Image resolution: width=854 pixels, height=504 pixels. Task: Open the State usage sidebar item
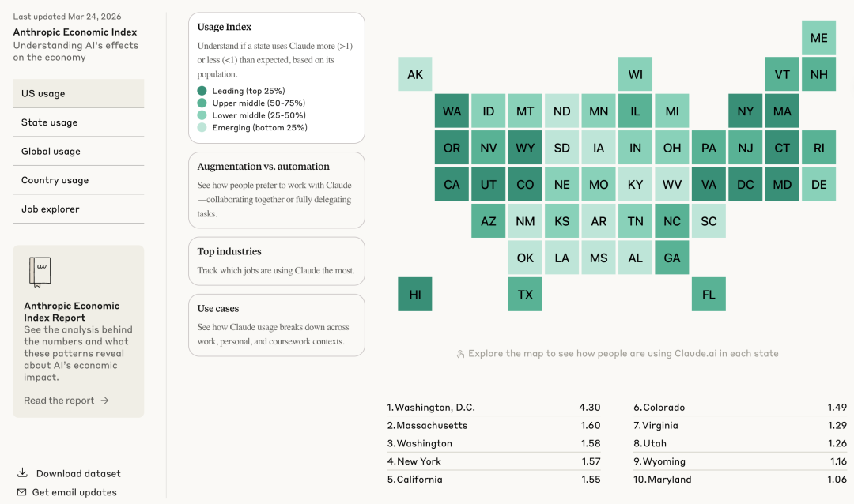click(78, 122)
